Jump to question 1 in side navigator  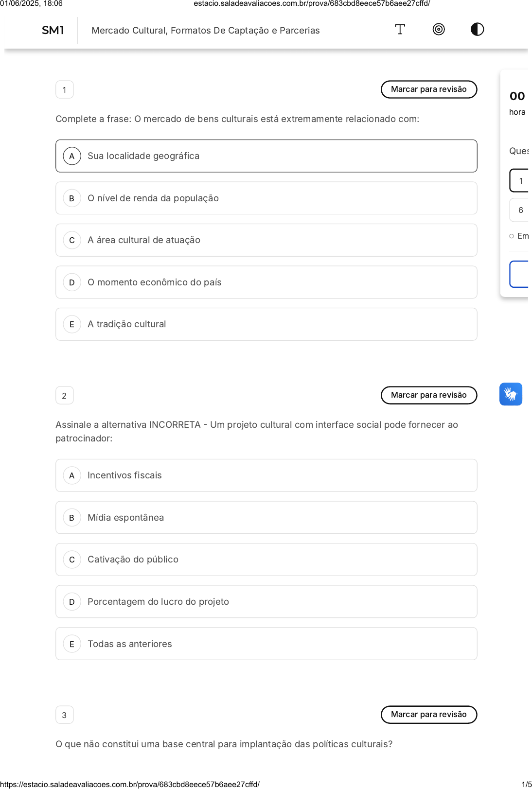(x=520, y=181)
